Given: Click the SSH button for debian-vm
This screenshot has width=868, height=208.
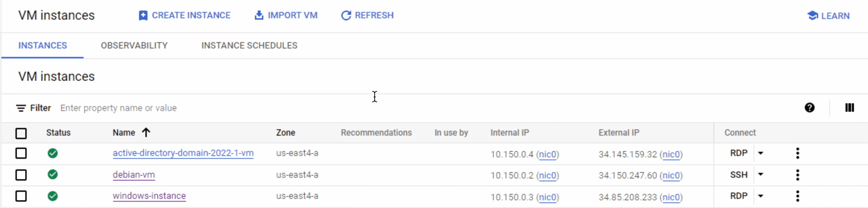Looking at the screenshot, I should (x=738, y=175).
